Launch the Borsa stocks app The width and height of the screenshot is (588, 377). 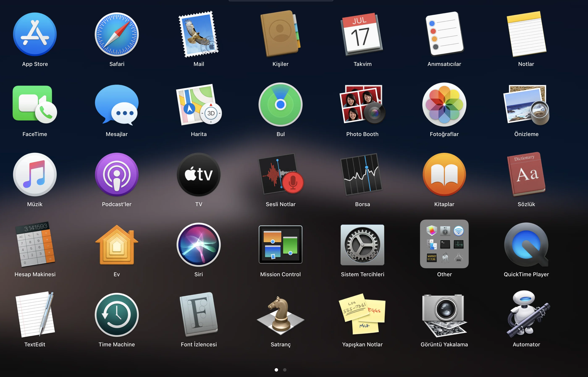pos(362,175)
